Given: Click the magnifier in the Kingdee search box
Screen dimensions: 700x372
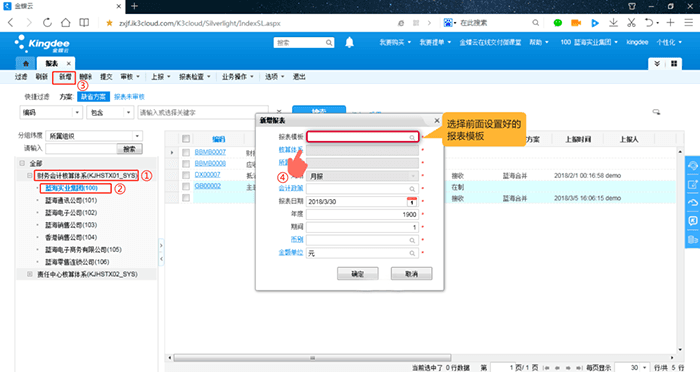Looking at the screenshot, I should pos(329,43).
